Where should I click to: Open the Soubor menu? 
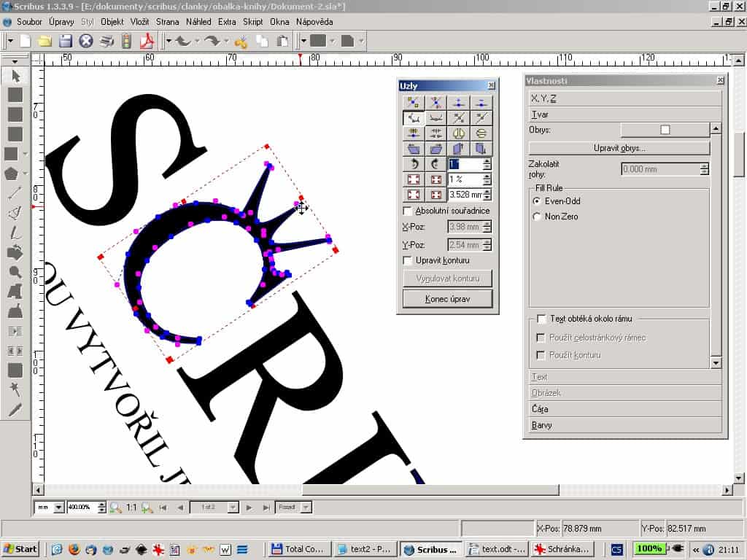pos(29,22)
